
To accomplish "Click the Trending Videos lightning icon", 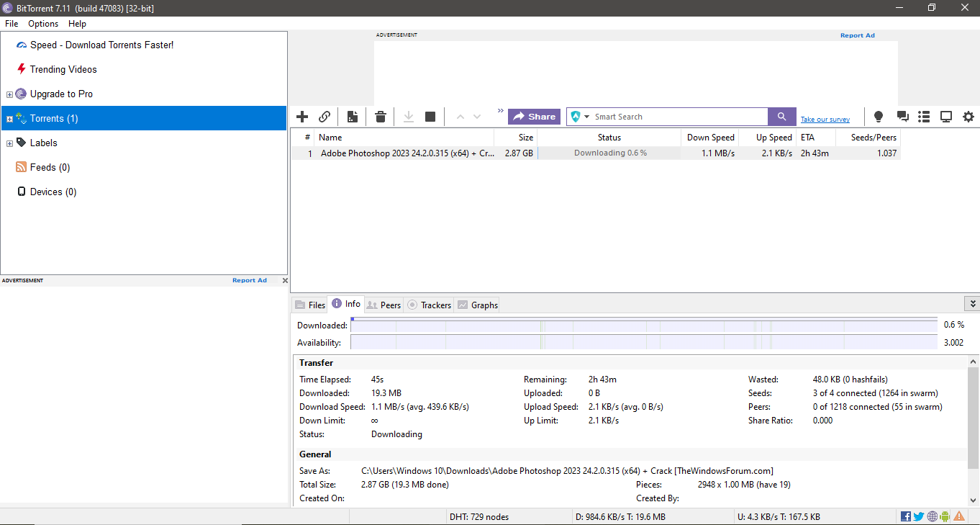I will (22, 69).
